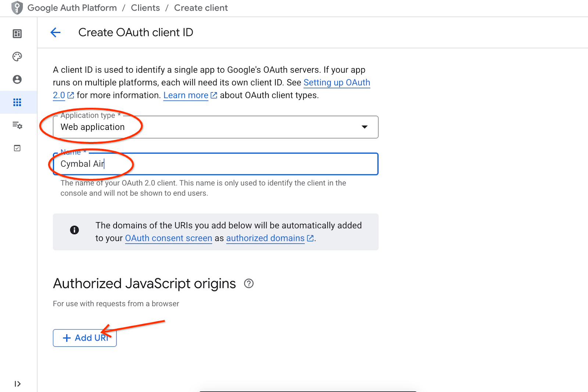This screenshot has height=392, width=588.
Task: Click the back arrow beside Create OAuth client ID
Action: pyautogui.click(x=55, y=32)
